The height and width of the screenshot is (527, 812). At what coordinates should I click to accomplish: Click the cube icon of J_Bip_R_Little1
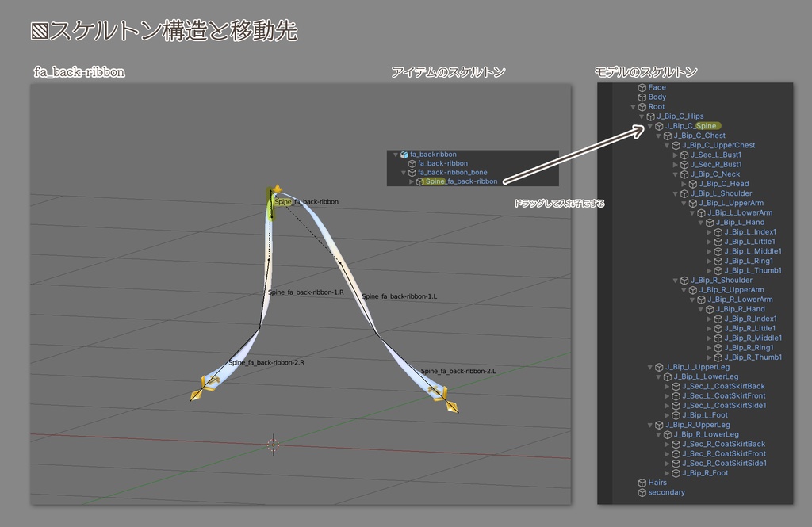pyautogui.click(x=718, y=329)
